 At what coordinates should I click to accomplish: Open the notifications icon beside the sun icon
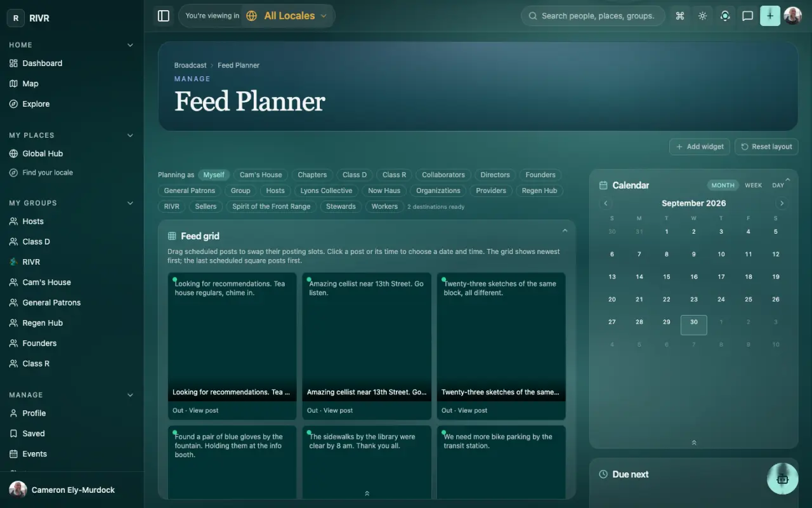725,16
